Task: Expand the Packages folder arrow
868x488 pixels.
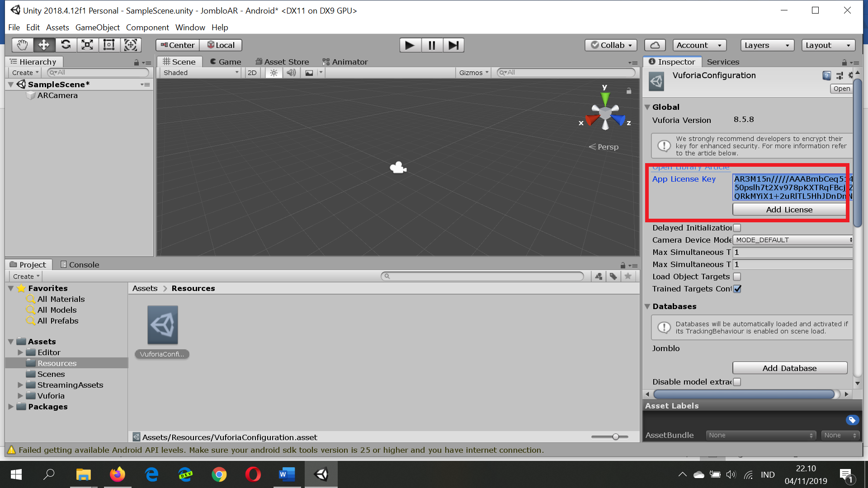Action: [11, 407]
